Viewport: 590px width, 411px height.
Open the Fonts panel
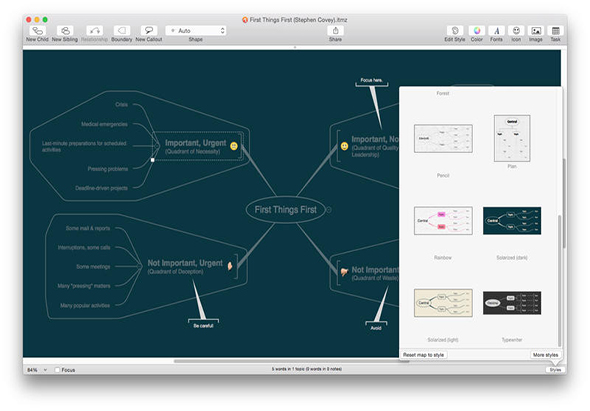(497, 31)
